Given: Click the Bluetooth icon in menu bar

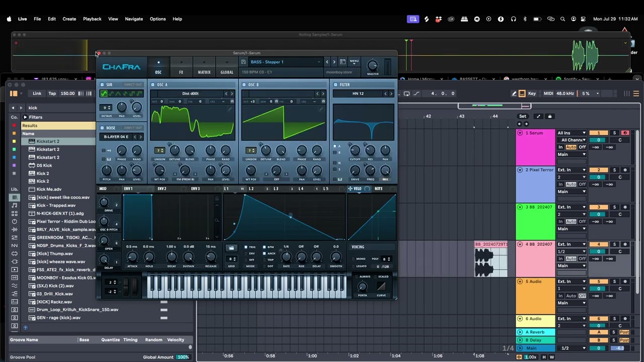Looking at the screenshot, I should click(525, 19).
